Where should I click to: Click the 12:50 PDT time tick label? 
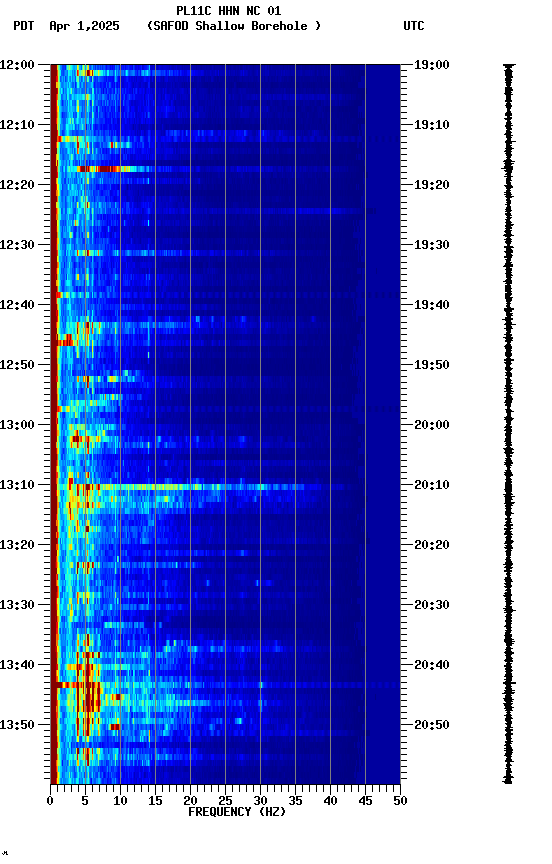pos(17,365)
